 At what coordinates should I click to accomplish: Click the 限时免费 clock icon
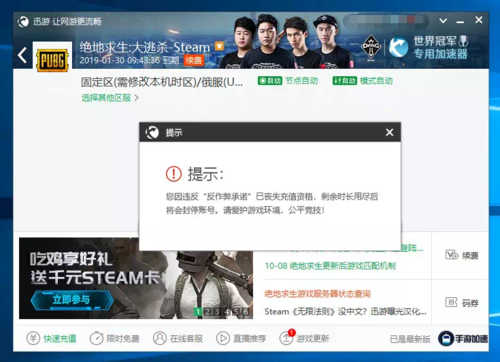(x=96, y=338)
